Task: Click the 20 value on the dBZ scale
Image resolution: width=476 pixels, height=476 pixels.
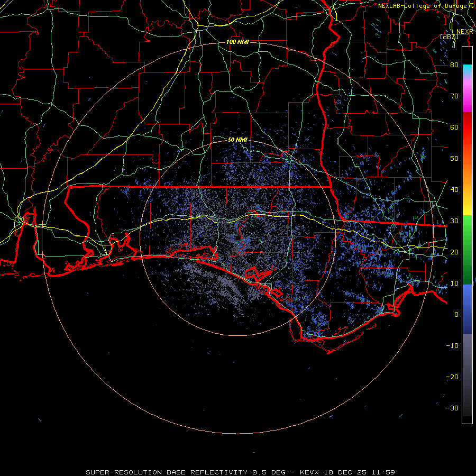Action: [x=454, y=252]
